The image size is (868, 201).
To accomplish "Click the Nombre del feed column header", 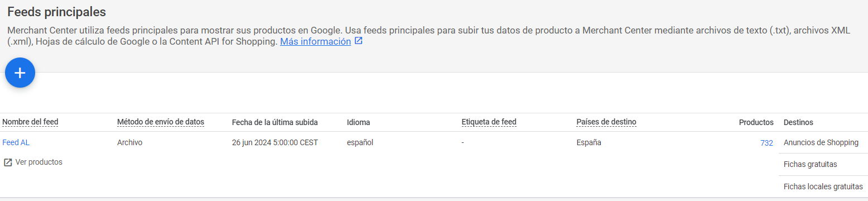I will [x=30, y=122].
